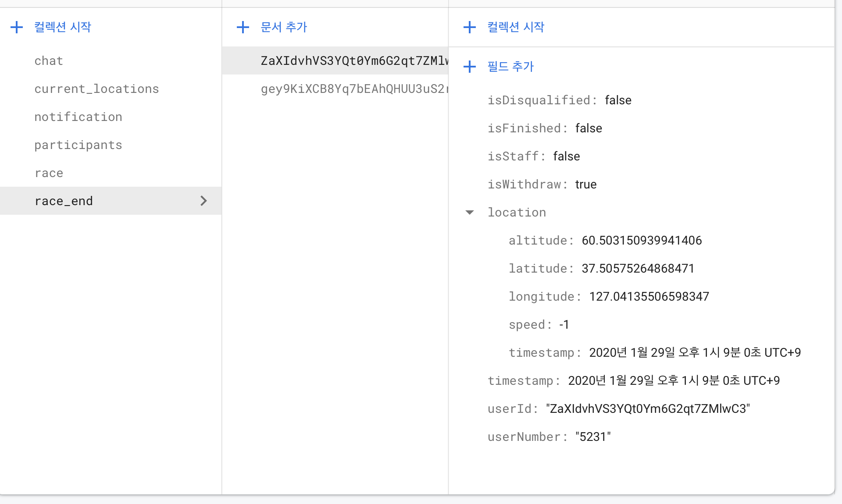Select document starting with gey9KiXCB8Yq
842x504 pixels.
tap(353, 89)
